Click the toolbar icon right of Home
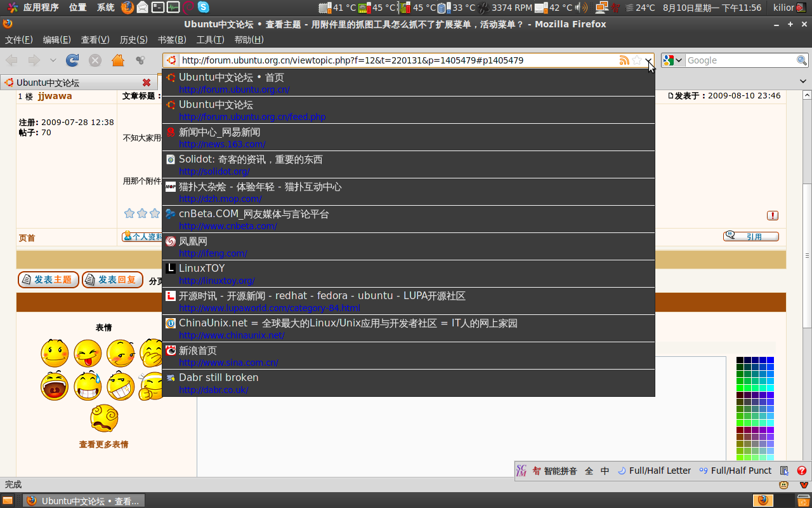This screenshot has height=508, width=812. pyautogui.click(x=140, y=60)
